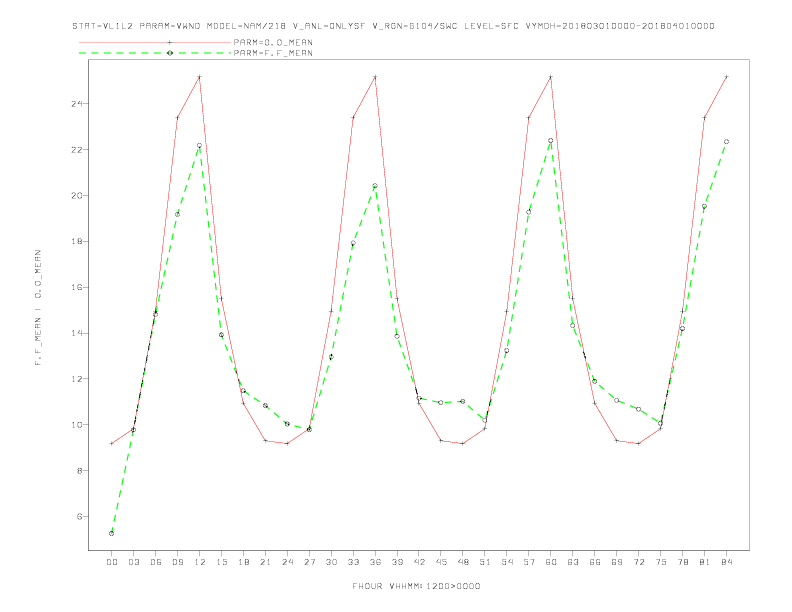Screen dimensions: 792x612
Task: Click the green circle marker at hour 84
Action: click(x=726, y=142)
